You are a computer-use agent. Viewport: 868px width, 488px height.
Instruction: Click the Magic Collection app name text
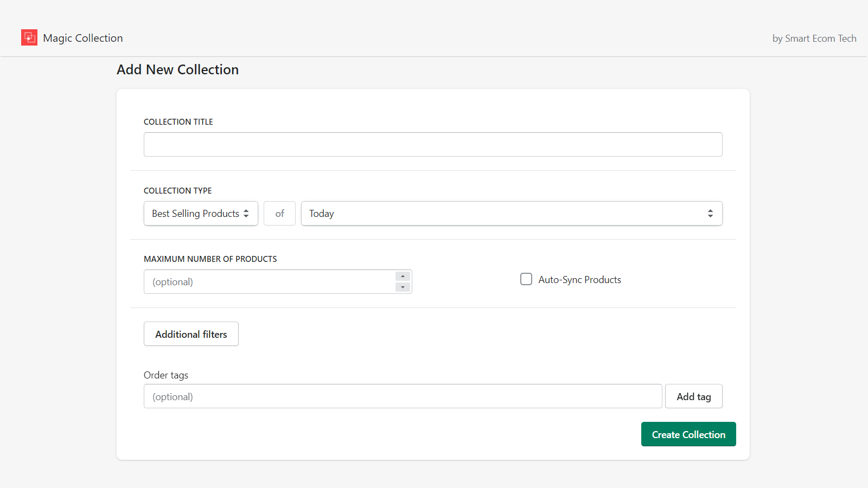83,38
